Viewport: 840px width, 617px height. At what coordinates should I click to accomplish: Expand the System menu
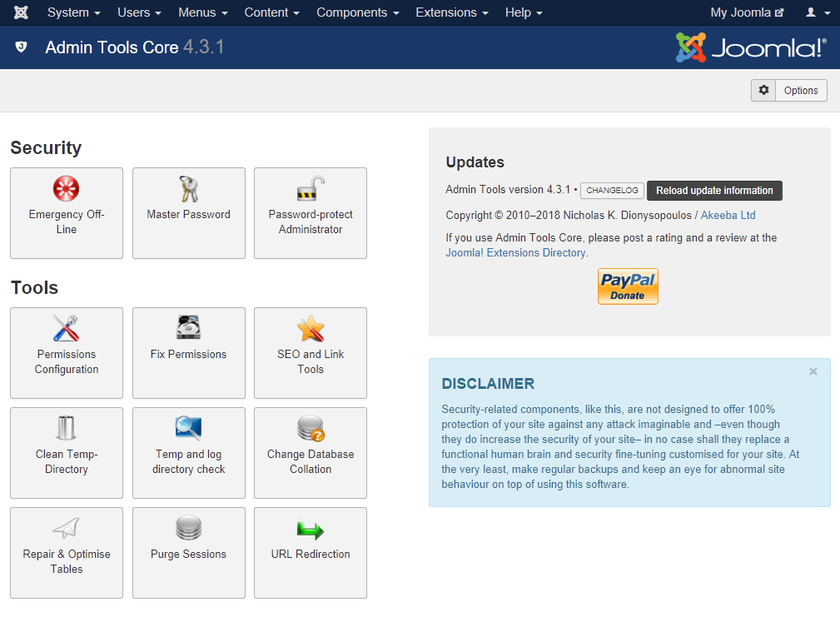pyautogui.click(x=74, y=12)
